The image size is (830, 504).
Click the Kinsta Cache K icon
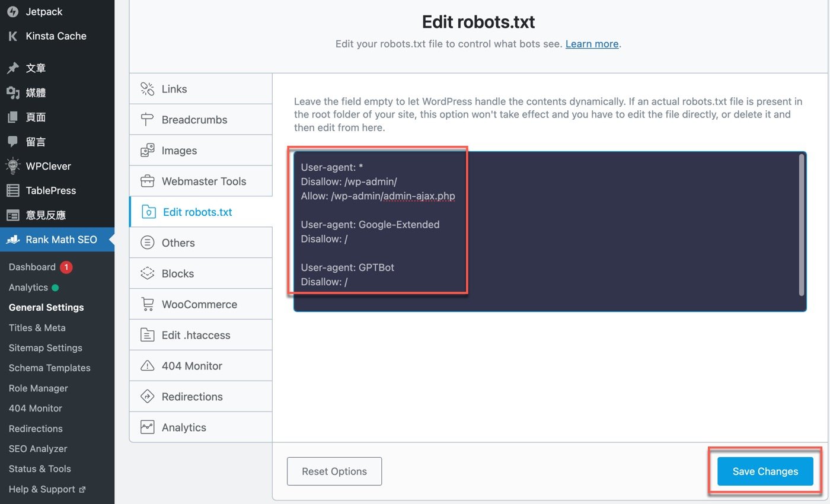12,36
